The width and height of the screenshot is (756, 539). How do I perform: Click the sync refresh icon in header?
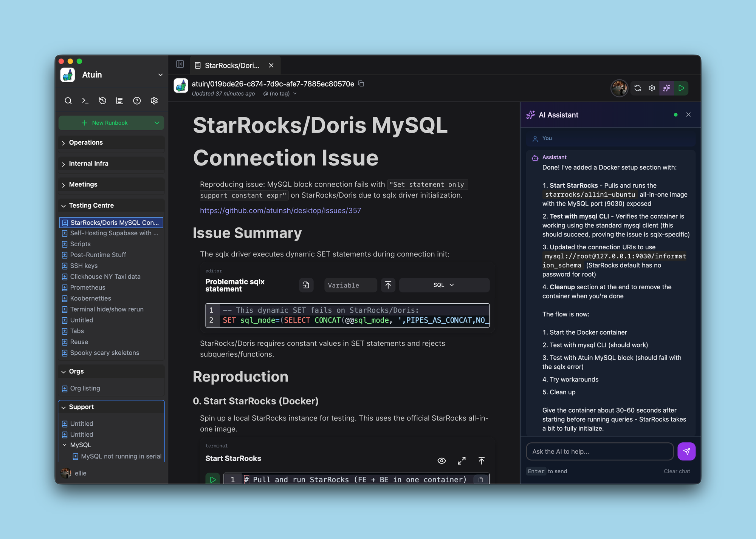(x=638, y=88)
